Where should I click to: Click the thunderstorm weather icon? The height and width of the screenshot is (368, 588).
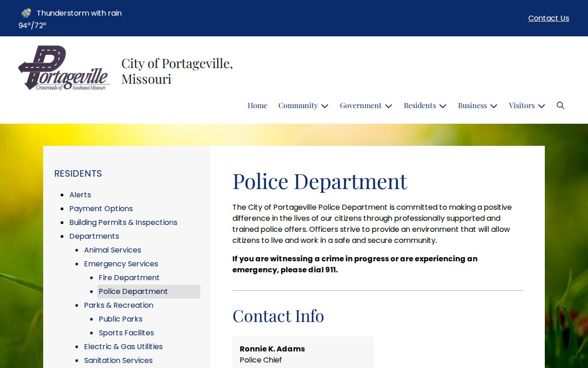coord(26,13)
